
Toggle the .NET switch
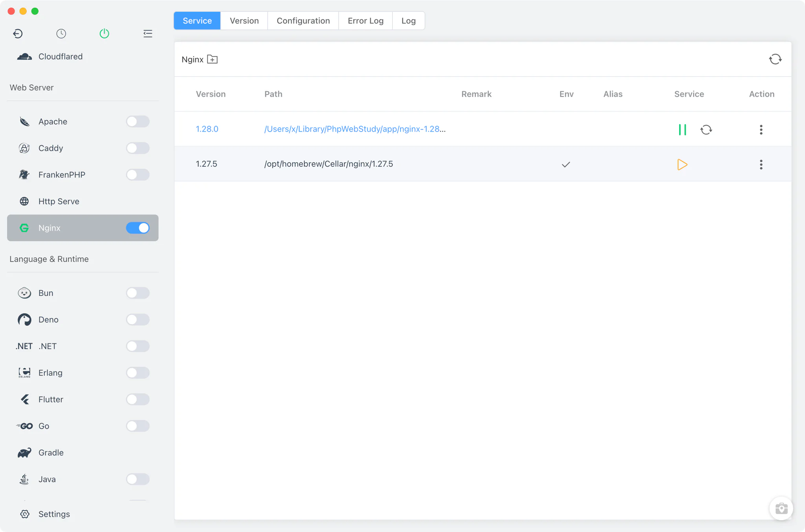[x=138, y=346]
